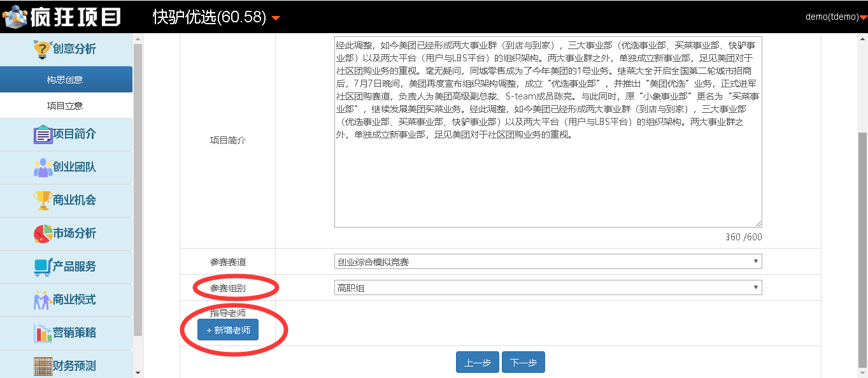This screenshot has width=868, height=378.
Task: Click the 产品服务 cart icon
Action: 43,267
